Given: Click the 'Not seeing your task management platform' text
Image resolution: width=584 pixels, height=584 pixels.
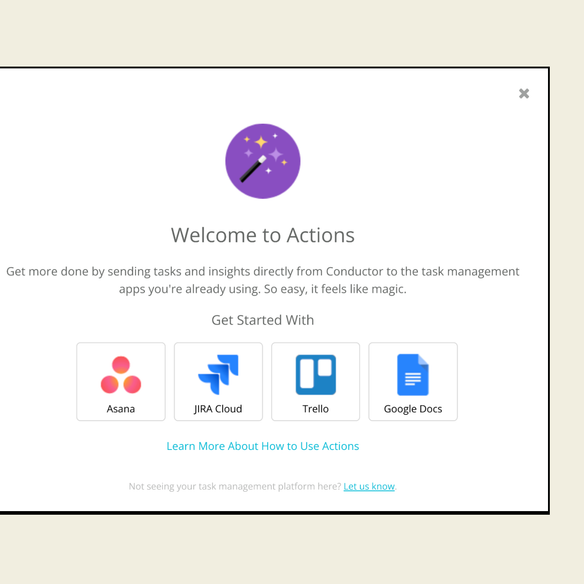Looking at the screenshot, I should 235,486.
